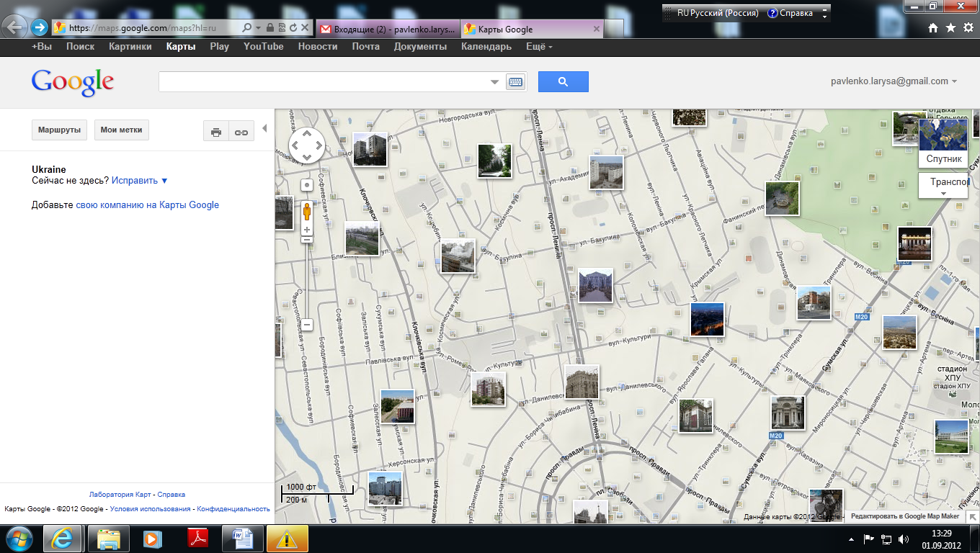
Task: Open the Windows Start menu
Action: point(18,538)
